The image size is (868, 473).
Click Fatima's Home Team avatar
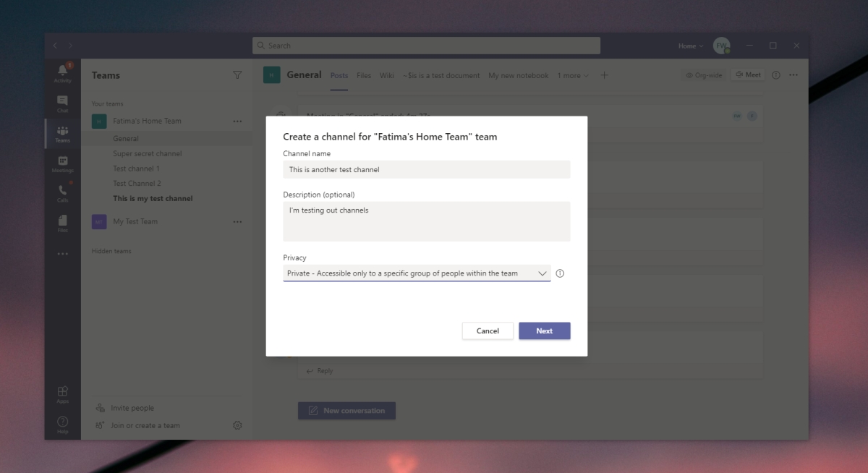tap(99, 122)
